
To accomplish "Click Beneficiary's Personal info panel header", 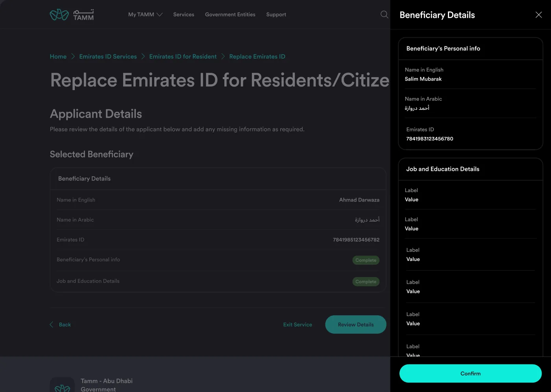I will [443, 48].
